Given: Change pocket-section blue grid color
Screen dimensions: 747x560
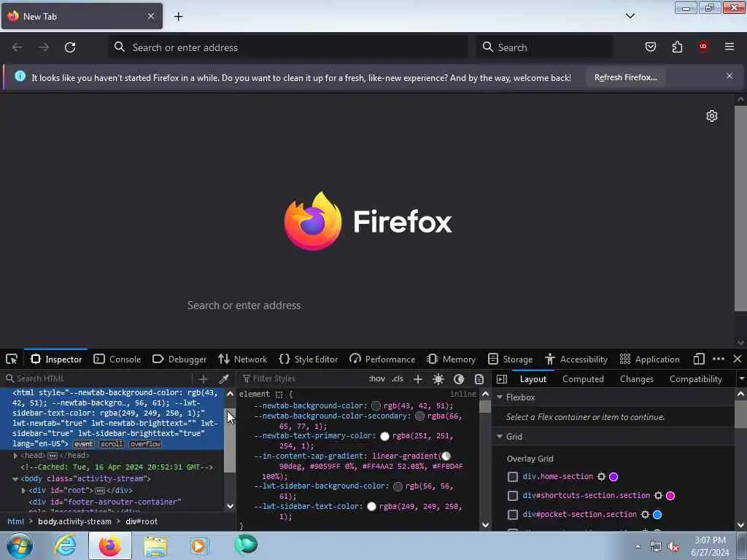Looking at the screenshot, I should click(657, 515).
